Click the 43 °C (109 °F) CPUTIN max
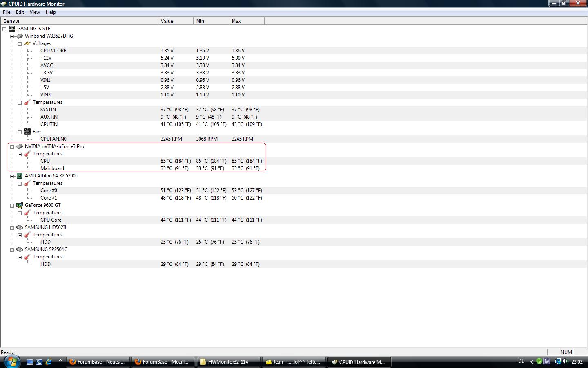This screenshot has width=588, height=368. point(247,124)
